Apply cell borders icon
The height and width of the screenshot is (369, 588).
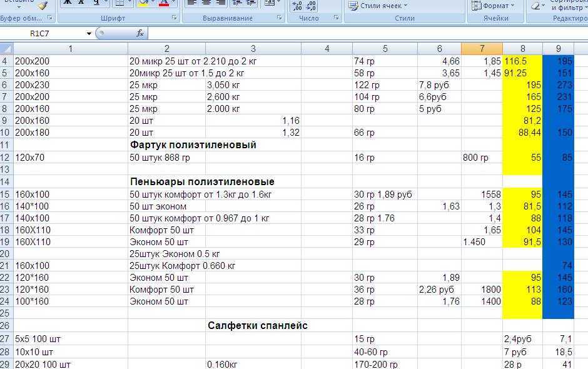119,3
